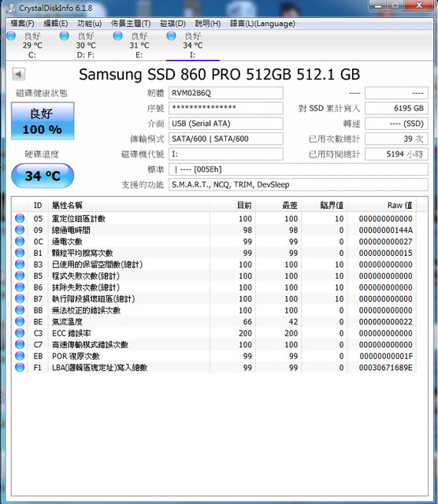Click status orb for attribute 0C
This screenshot has width=438, height=504.
point(20,241)
